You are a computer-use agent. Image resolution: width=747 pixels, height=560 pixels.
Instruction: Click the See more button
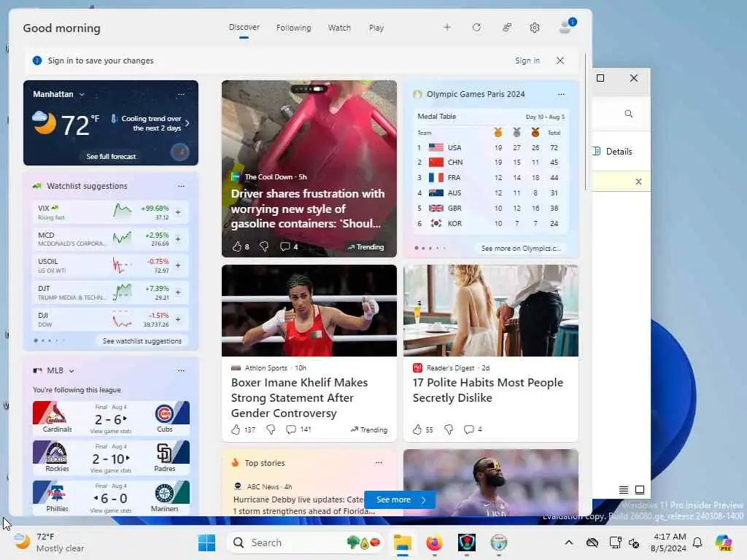[399, 499]
